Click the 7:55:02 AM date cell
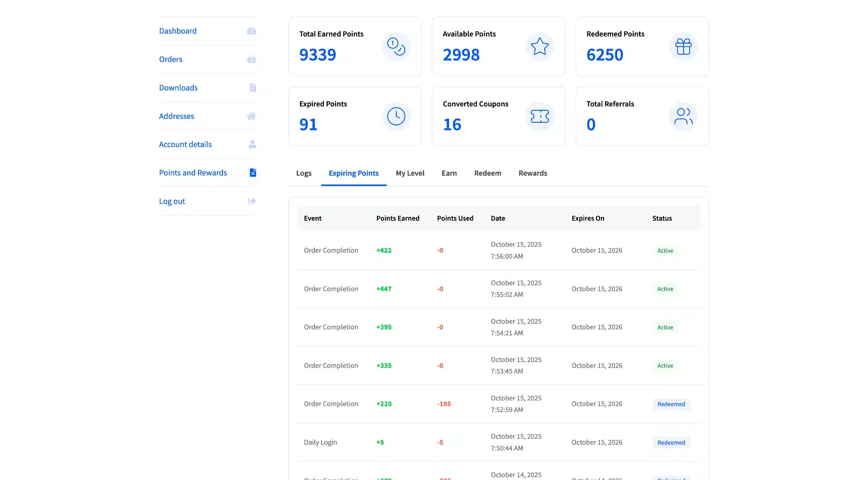Viewport: 868px width, 480px height. point(516,288)
